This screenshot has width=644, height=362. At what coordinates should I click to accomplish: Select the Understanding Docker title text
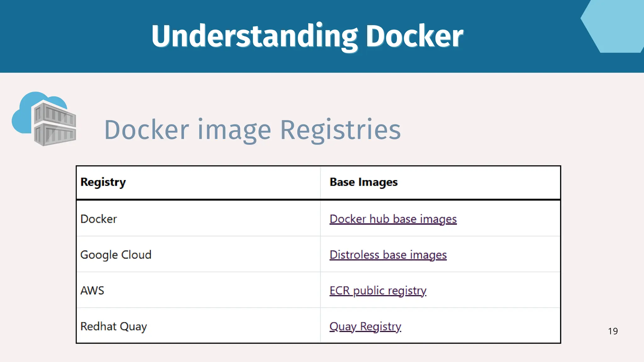point(307,36)
